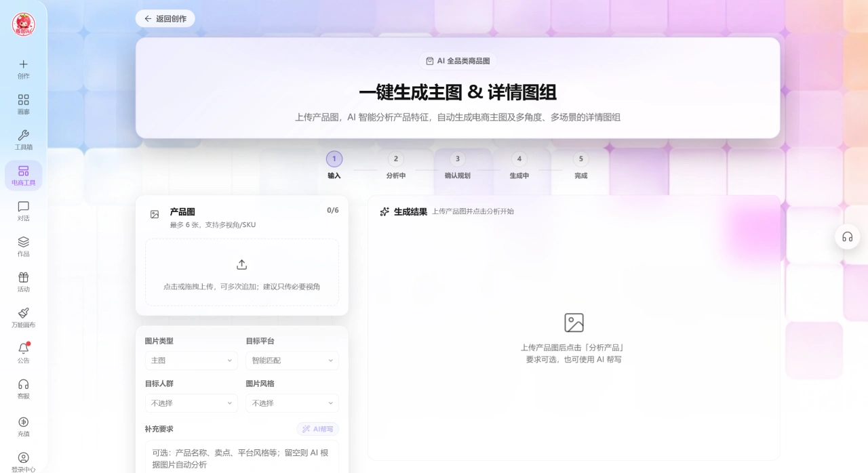Click the 0/6 image counter
This screenshot has width=868, height=473.
point(333,210)
